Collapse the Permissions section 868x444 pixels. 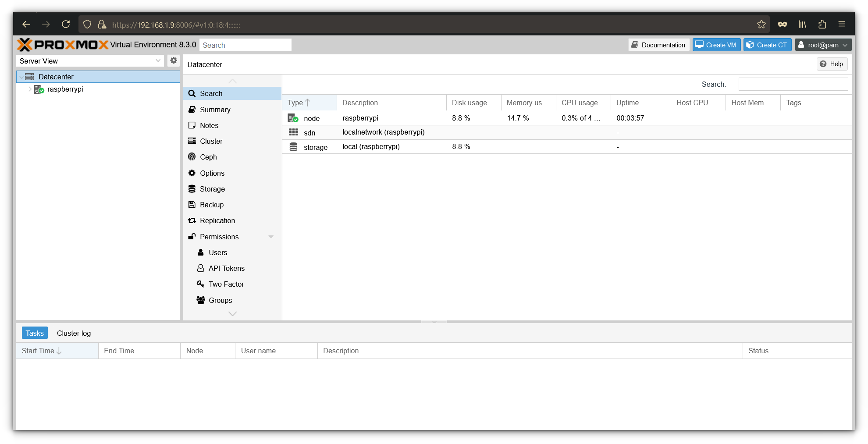coord(271,236)
